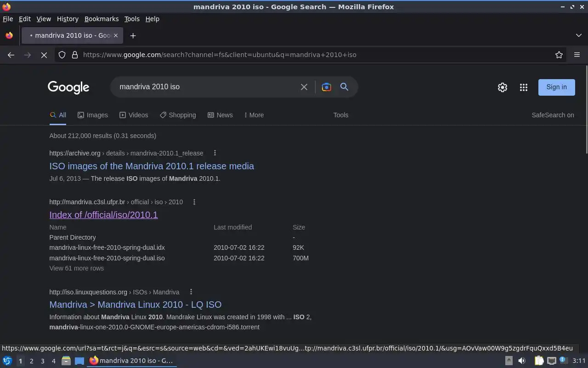Switch to Shopping results tab

tap(178, 115)
